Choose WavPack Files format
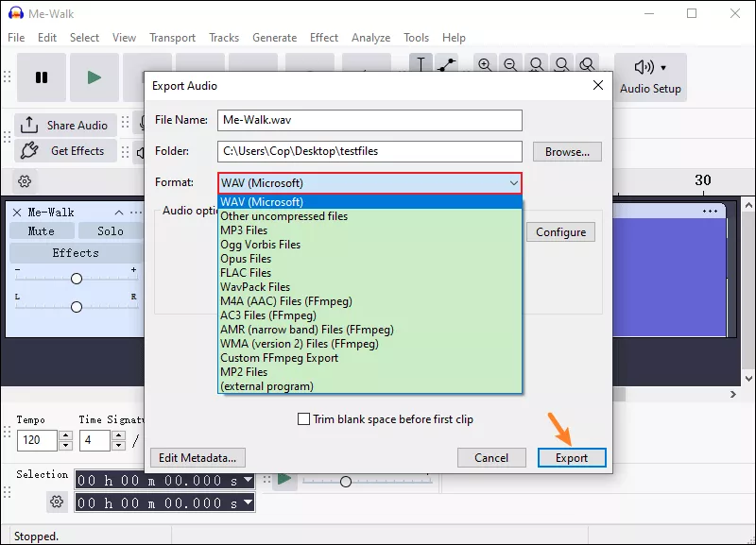 [x=369, y=287]
